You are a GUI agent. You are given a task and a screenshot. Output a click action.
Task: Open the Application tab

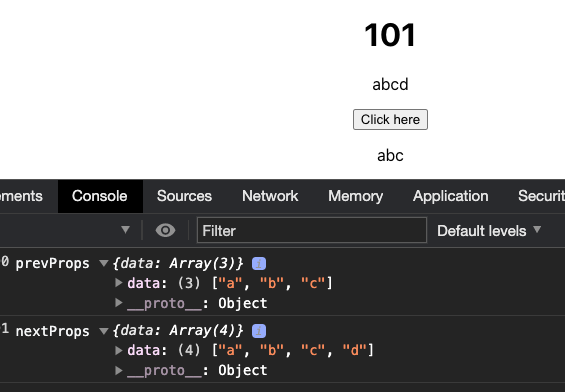450,196
